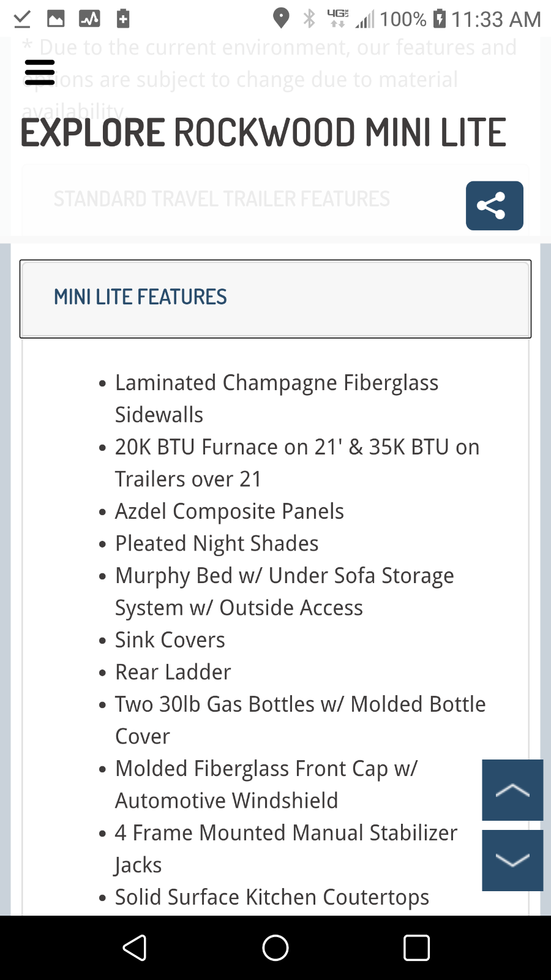Collapse the Mini Lite Features section
Image resolution: width=551 pixels, height=980 pixels.
click(275, 298)
